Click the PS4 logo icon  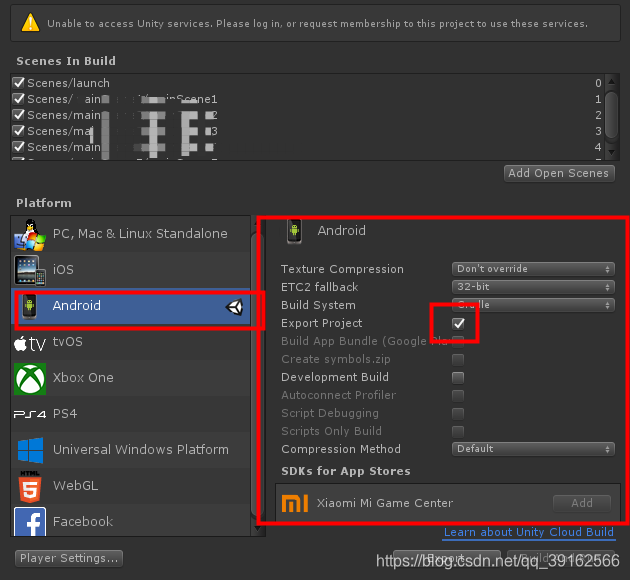(x=30, y=414)
